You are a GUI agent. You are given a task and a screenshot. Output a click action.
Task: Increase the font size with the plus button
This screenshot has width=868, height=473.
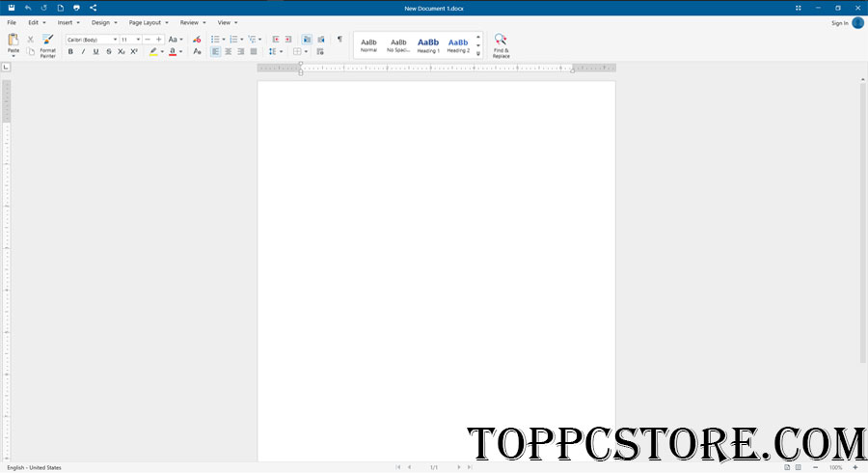pos(159,40)
